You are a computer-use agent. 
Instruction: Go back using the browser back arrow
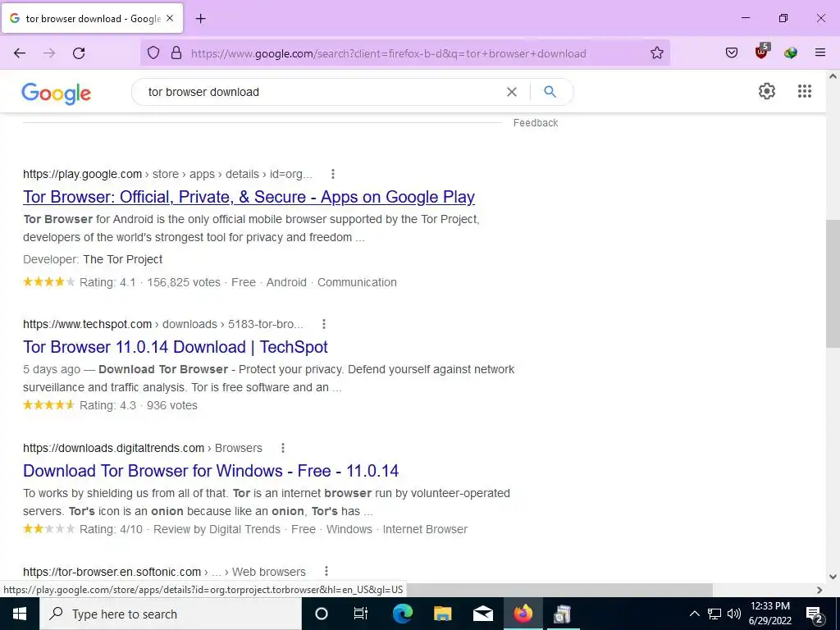click(20, 53)
